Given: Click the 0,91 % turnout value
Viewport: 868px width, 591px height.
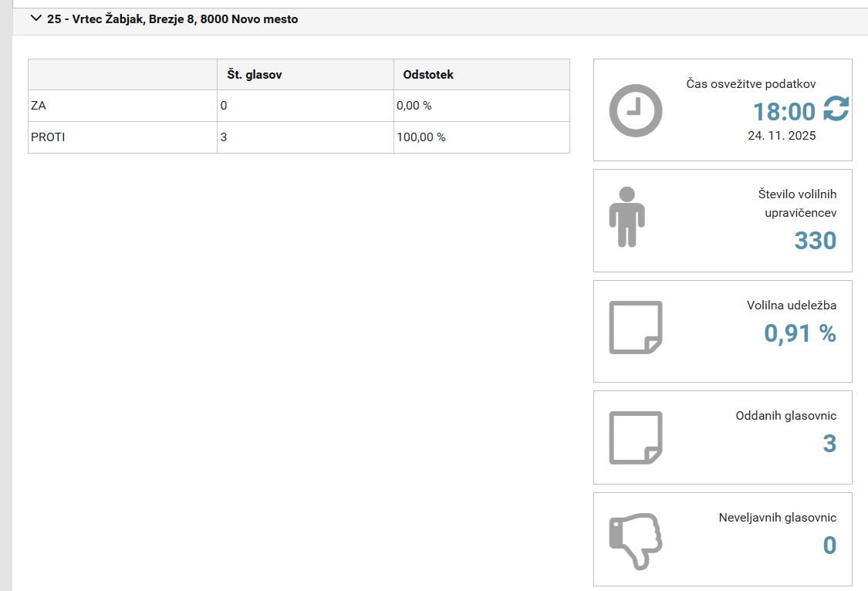Looking at the screenshot, I should point(800,333).
